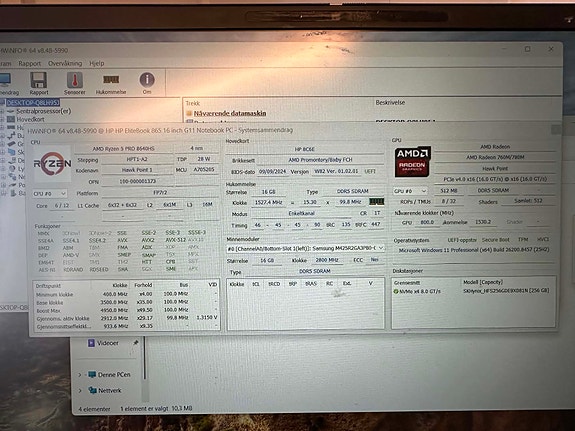Select the Hovedkort tree item

pos(30,119)
